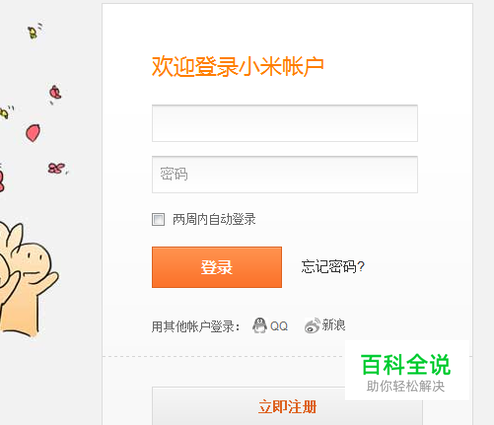Click the 用其他帐户登录 label
The image size is (494, 425).
tap(196, 326)
